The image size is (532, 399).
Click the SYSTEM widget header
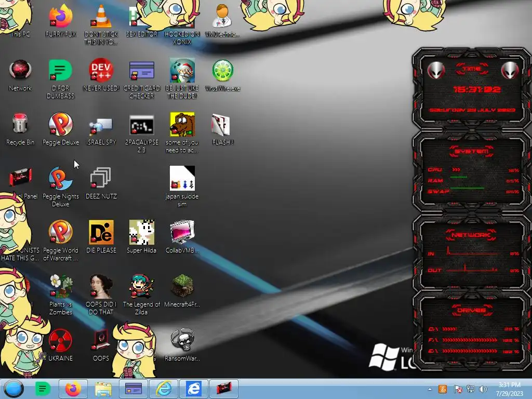472,151
